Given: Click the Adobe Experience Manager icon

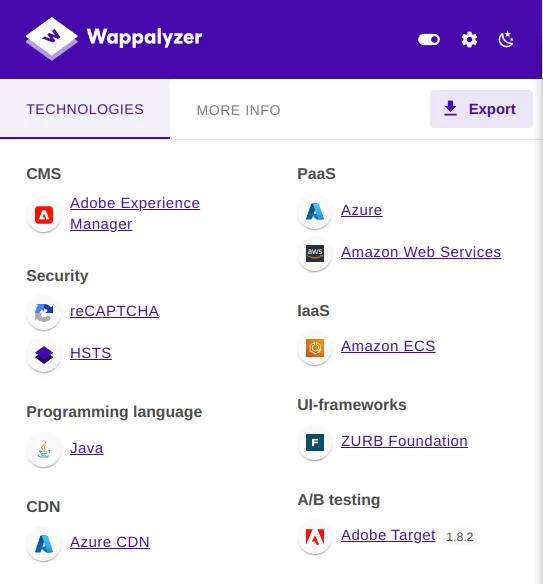Looking at the screenshot, I should point(44,215).
